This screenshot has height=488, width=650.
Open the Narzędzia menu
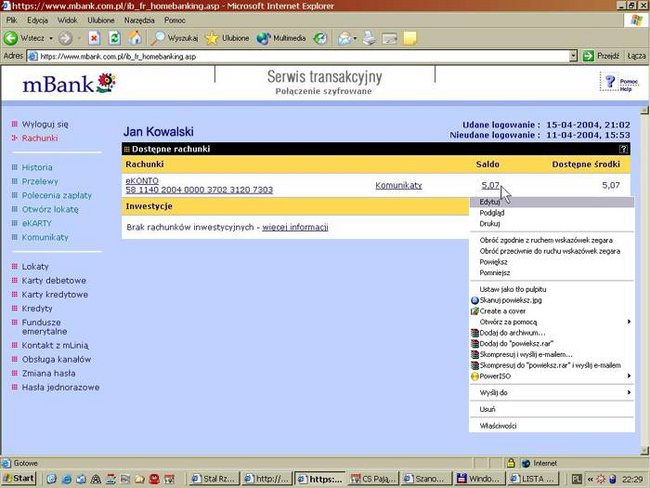(138, 20)
